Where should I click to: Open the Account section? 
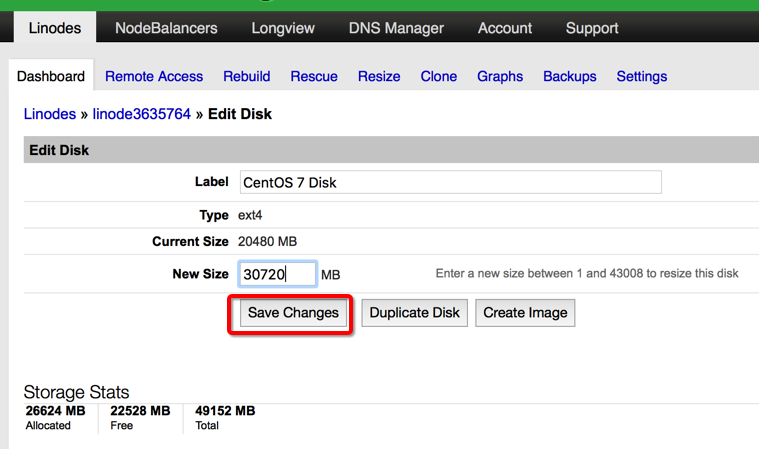(x=505, y=28)
